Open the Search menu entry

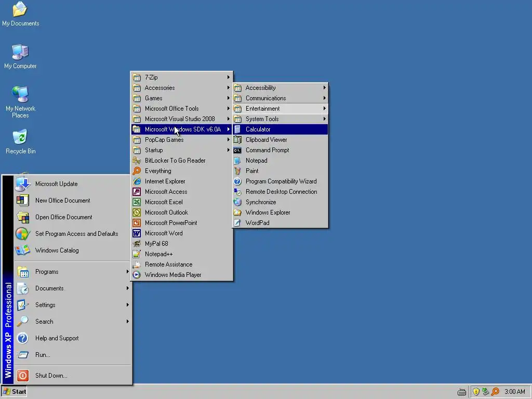[x=72, y=321]
